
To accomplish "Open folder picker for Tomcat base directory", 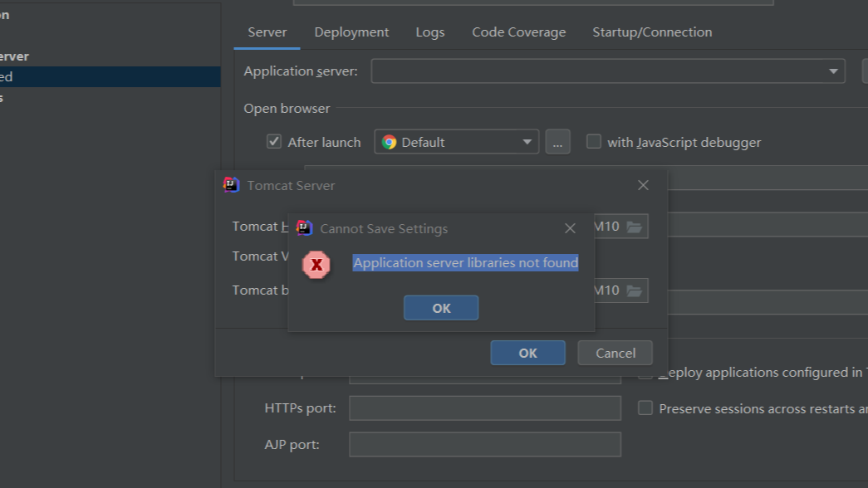I will click(637, 290).
